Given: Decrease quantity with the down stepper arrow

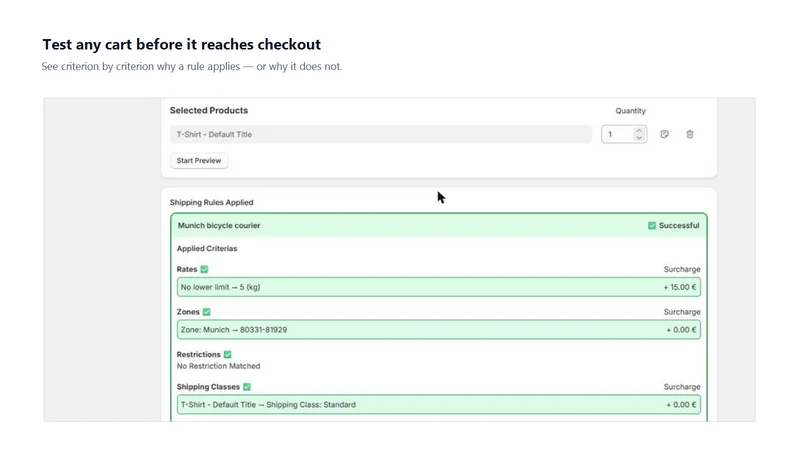Looking at the screenshot, I should click(x=639, y=138).
